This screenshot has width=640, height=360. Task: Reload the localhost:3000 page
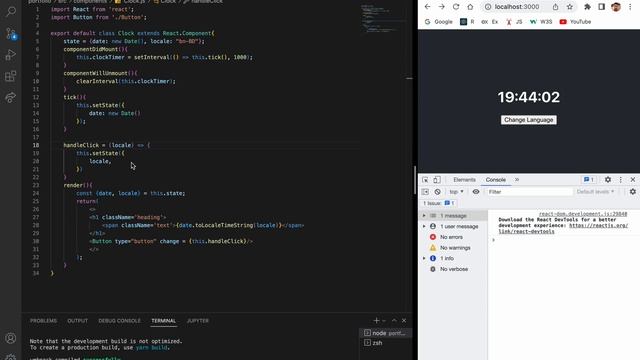tap(456, 7)
